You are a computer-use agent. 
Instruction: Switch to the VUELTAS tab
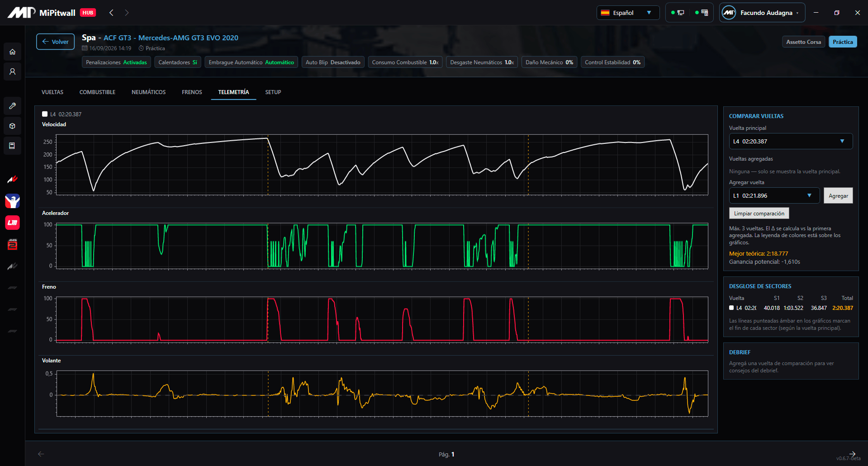point(52,92)
